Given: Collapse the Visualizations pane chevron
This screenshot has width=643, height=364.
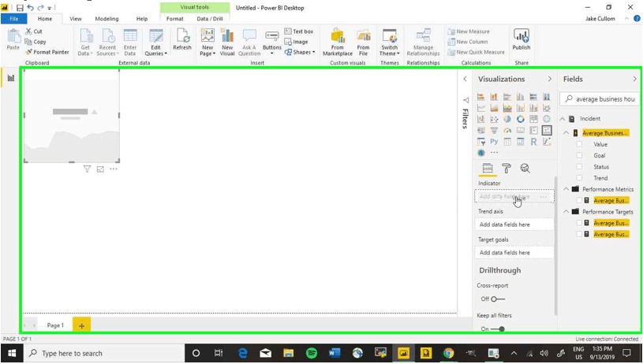Looking at the screenshot, I should click(549, 79).
